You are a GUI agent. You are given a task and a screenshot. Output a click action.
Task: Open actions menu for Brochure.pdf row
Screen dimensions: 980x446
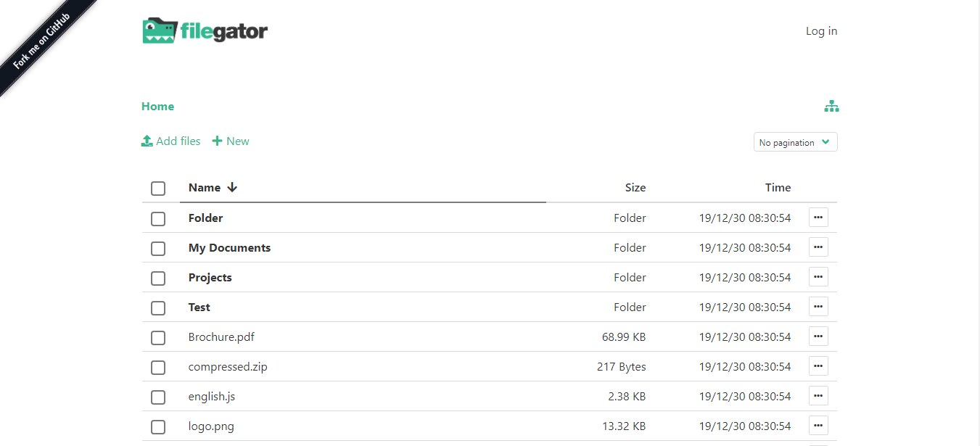(818, 336)
